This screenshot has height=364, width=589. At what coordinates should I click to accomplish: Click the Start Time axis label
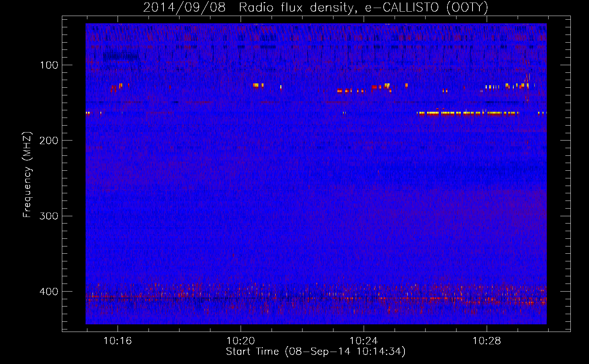[316, 352]
